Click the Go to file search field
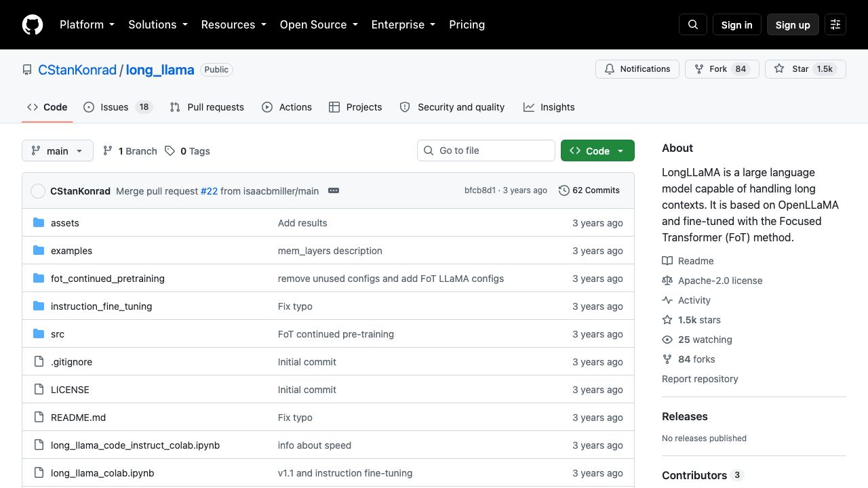This screenshot has height=488, width=868. (486, 150)
